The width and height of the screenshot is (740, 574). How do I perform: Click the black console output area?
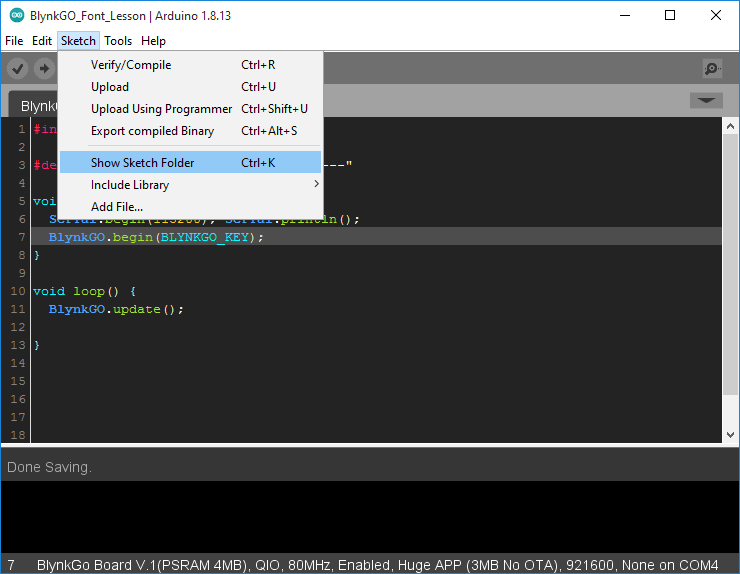[x=370, y=517]
